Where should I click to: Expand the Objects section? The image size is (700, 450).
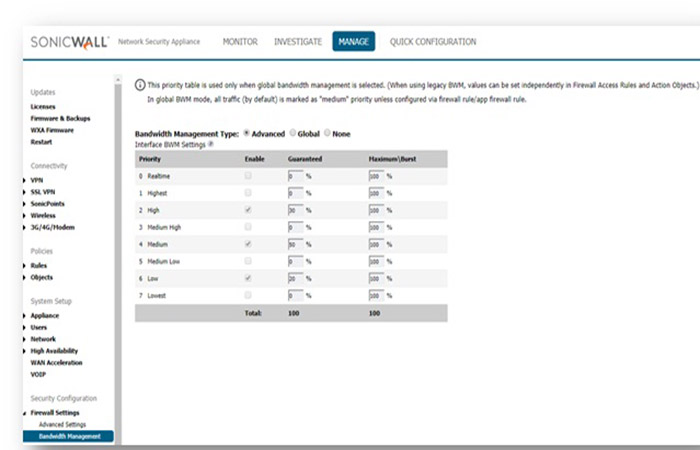click(x=24, y=277)
